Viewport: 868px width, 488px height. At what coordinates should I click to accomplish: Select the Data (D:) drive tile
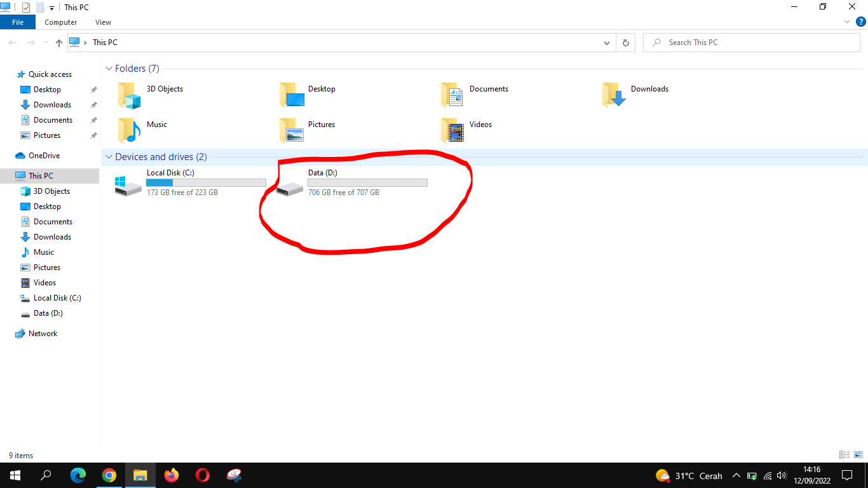351,183
